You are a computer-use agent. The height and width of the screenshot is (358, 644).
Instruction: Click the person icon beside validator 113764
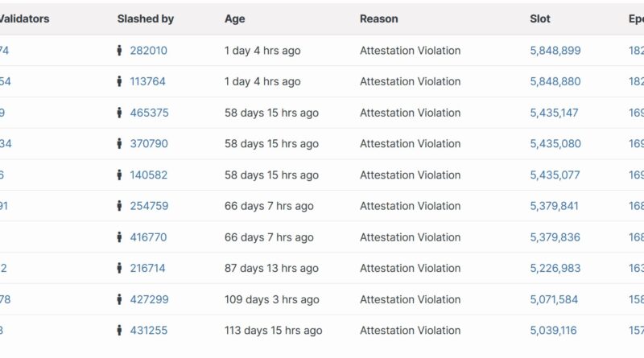(x=120, y=81)
